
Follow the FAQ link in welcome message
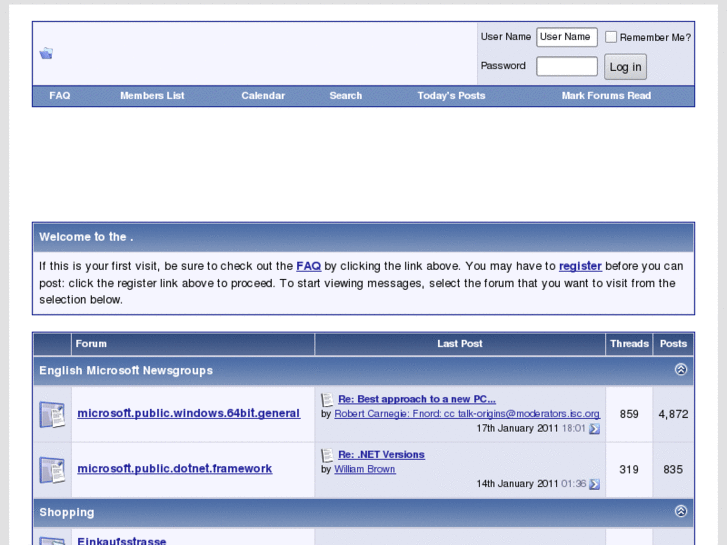pyautogui.click(x=308, y=266)
